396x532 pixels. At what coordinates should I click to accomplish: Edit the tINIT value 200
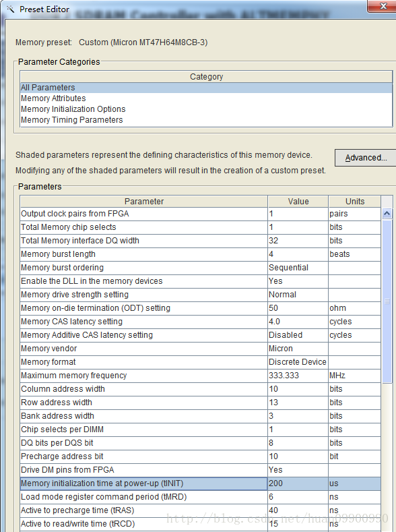298,483
